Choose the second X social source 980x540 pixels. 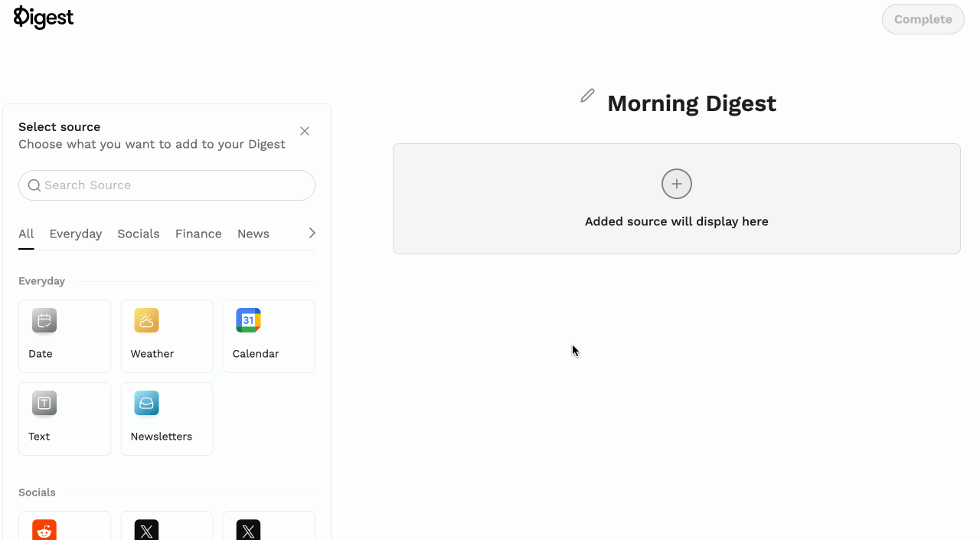tap(248, 529)
